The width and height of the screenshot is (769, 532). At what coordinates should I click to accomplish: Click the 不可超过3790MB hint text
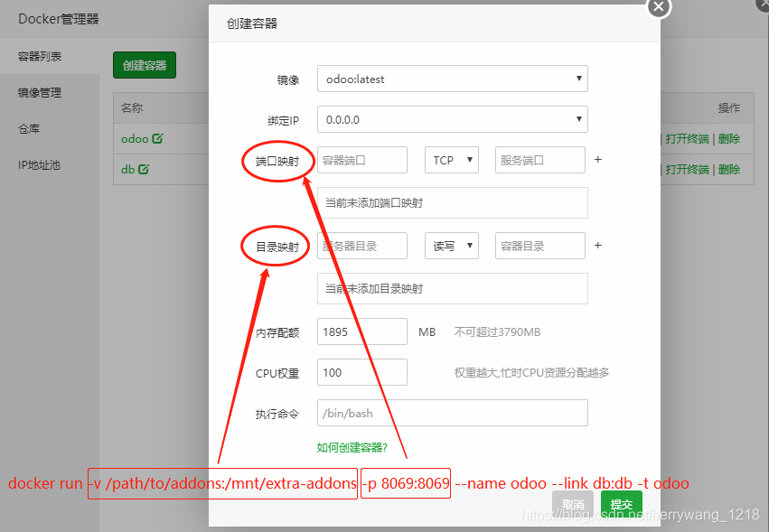click(497, 332)
